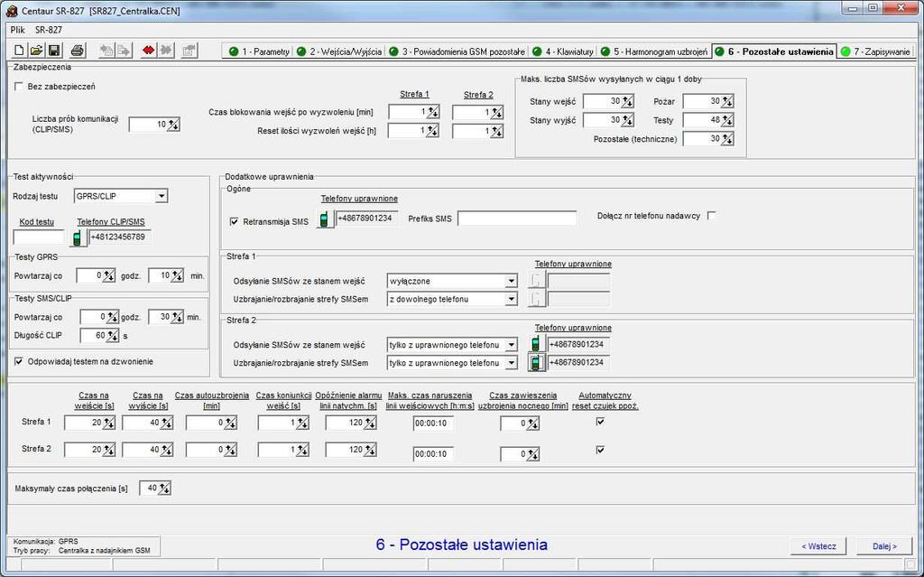The width and height of the screenshot is (924, 577).
Task: Click Strefa 2 phone icon for Uzbrajanie/rozbrajanie
Action: pos(535,362)
